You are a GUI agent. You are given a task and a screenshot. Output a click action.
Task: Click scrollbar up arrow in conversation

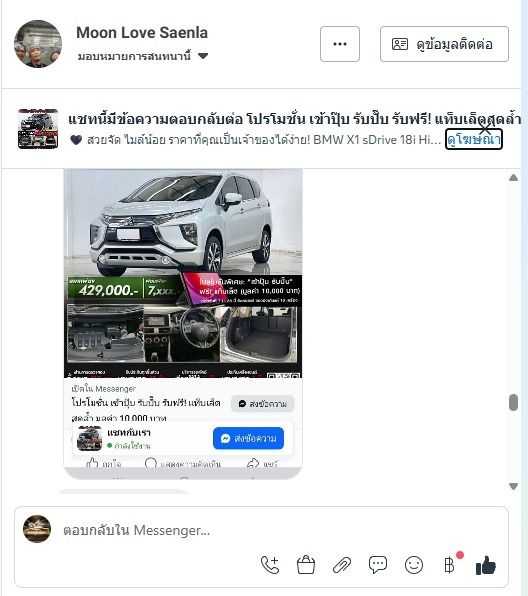pyautogui.click(x=513, y=178)
